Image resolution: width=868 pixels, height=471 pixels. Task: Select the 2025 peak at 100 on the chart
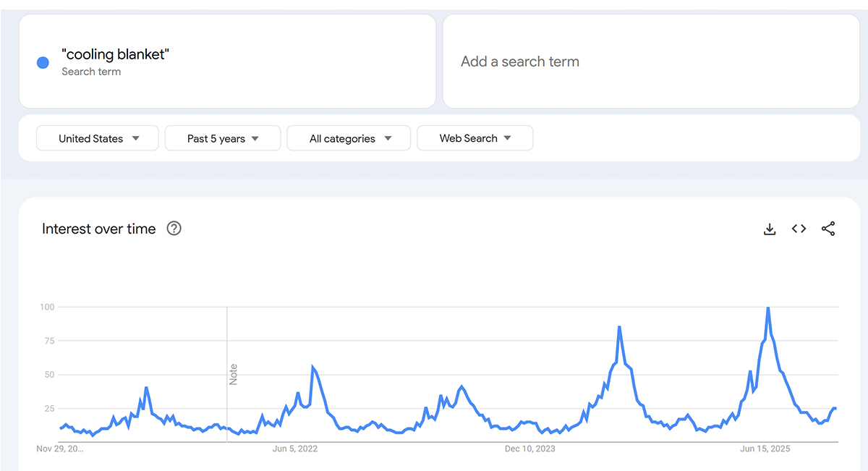(767, 308)
